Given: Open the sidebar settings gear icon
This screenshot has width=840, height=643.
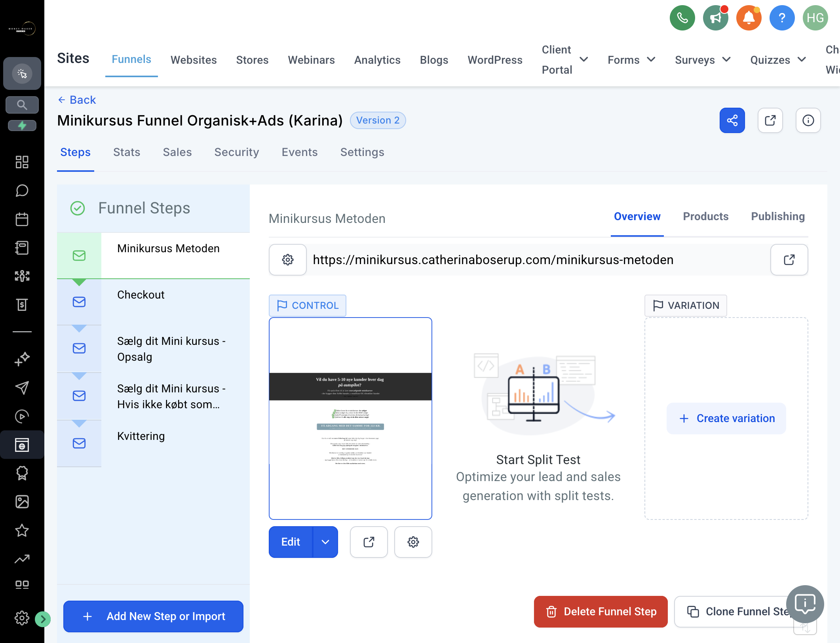Looking at the screenshot, I should pos(22,618).
